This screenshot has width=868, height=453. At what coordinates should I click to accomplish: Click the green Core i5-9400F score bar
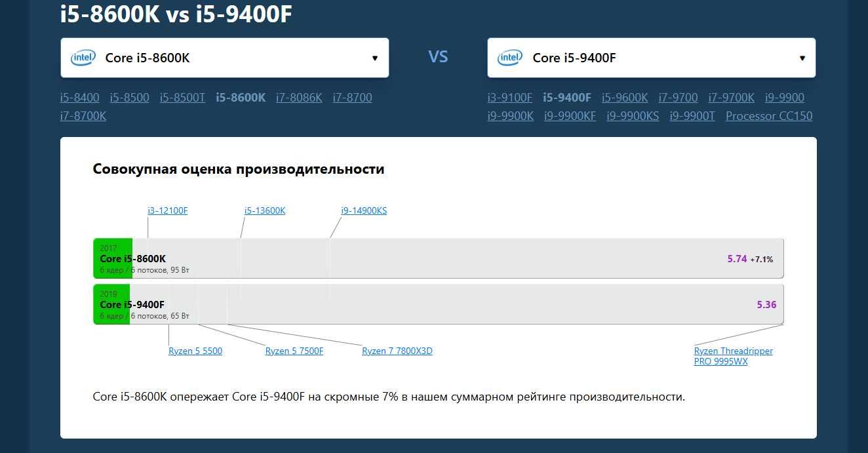point(113,304)
